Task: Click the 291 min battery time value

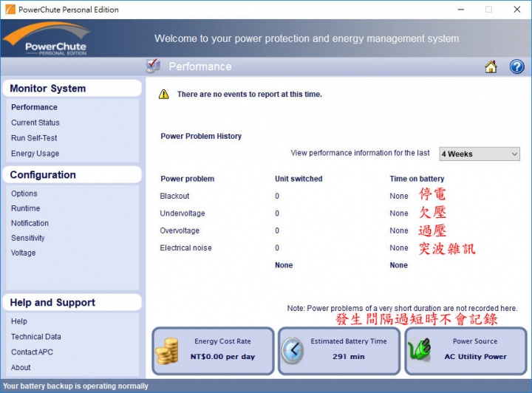Action: coord(349,357)
